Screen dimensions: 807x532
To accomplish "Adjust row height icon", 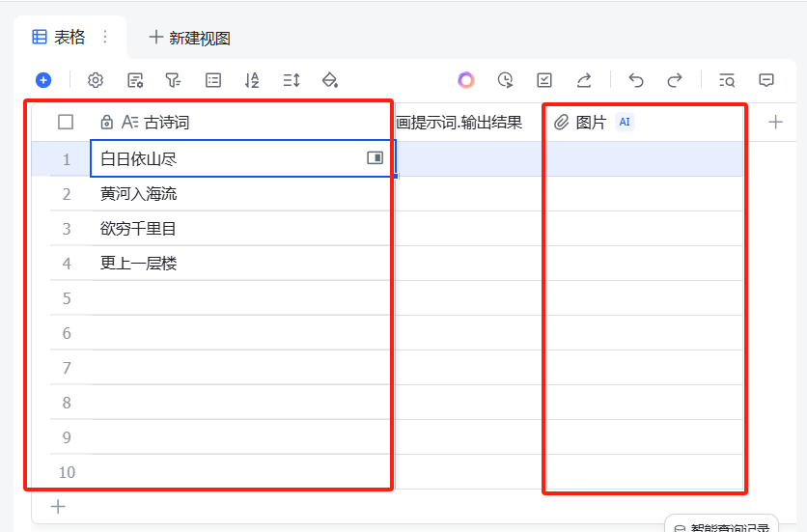I will [292, 80].
